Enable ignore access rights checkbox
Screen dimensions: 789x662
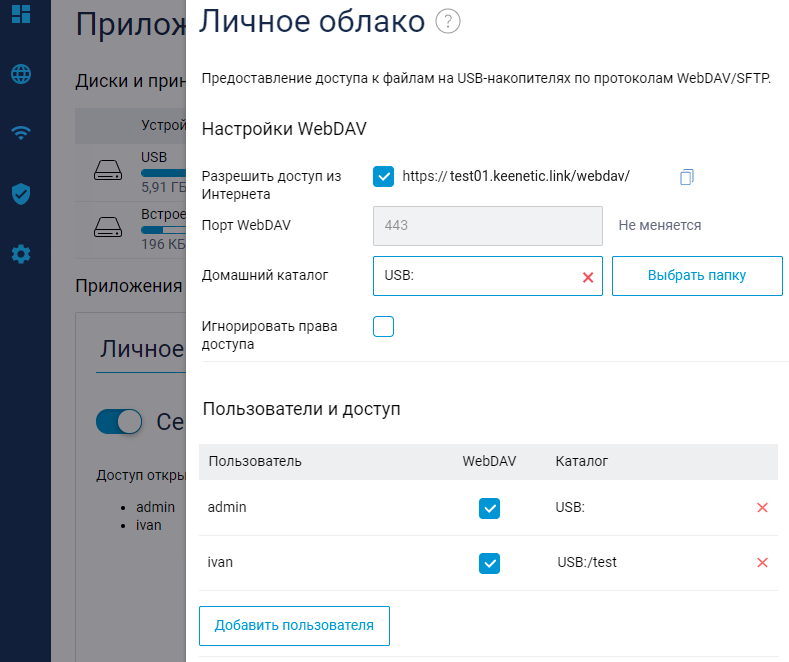[383, 327]
